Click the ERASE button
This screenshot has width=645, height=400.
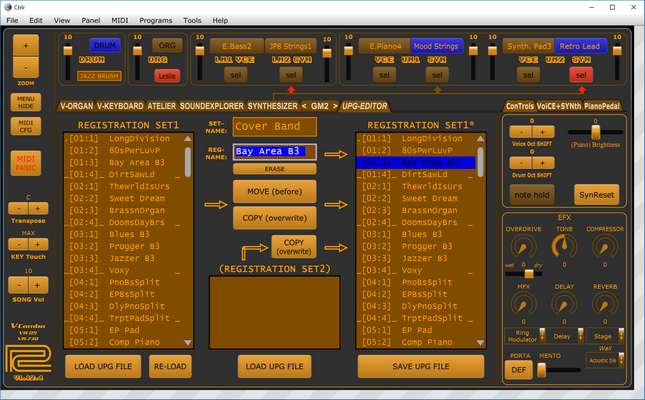click(275, 169)
